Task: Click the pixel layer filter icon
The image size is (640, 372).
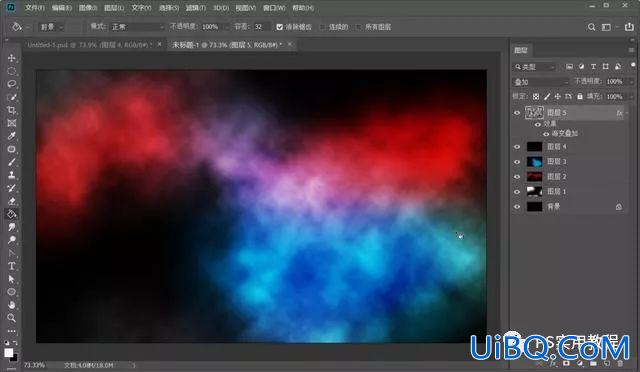Action: coord(569,67)
